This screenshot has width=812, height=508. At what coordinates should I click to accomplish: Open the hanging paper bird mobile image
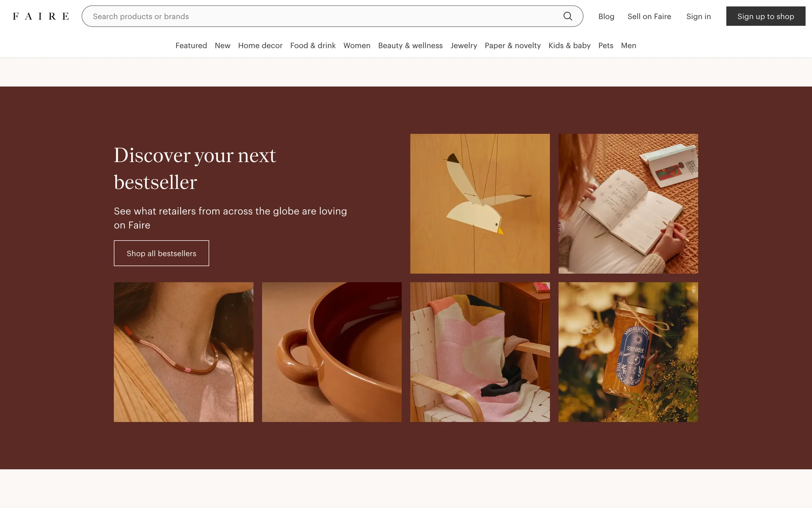click(480, 204)
